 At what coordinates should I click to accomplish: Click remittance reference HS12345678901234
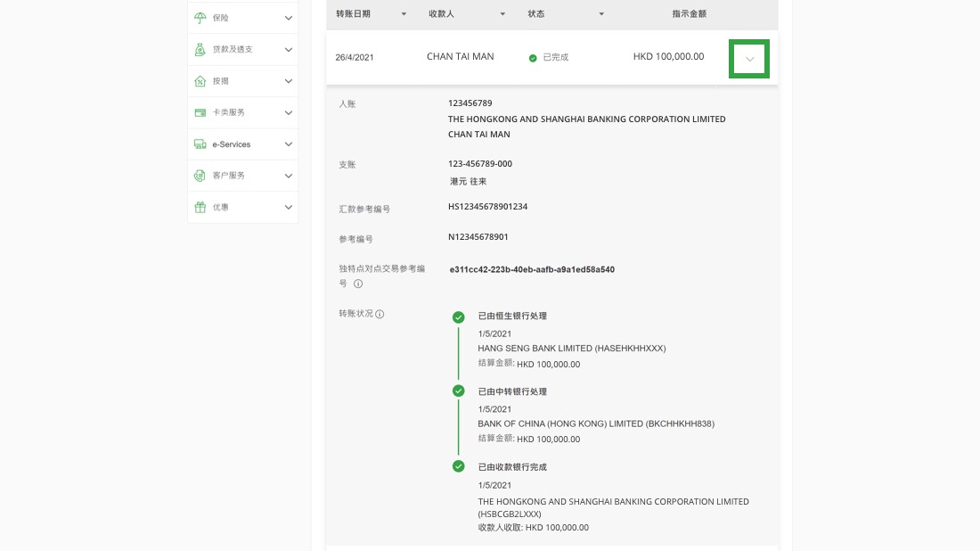487,206
